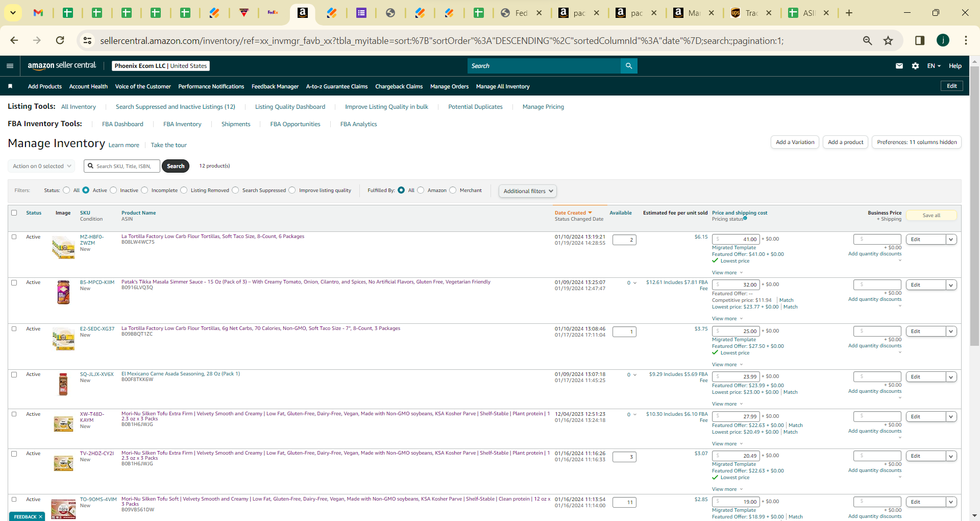Sort by the Date Created column
The image size is (980, 521).
click(573, 213)
